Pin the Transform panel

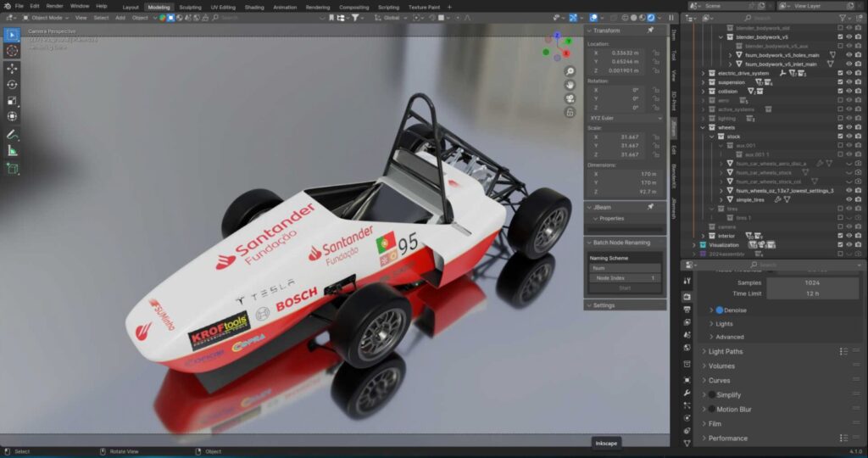650,31
